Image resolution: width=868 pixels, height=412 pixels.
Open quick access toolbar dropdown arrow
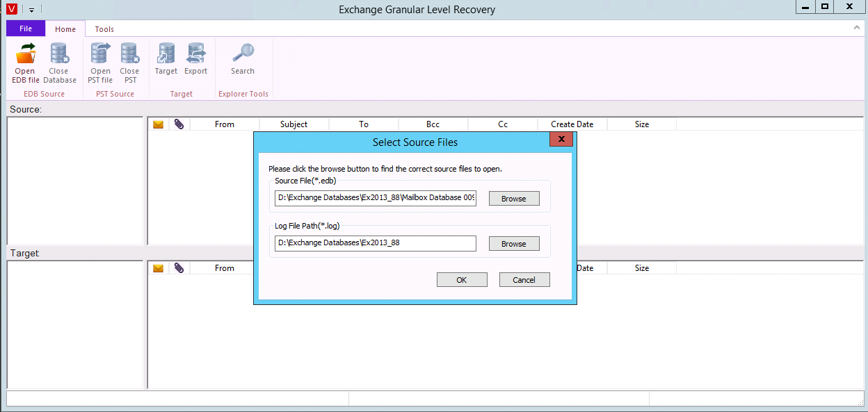pyautogui.click(x=31, y=10)
